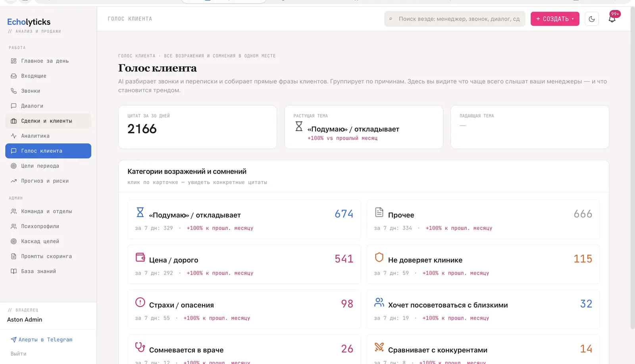Click the Цели периода target icon
This screenshot has width=635, height=364.
click(13, 166)
